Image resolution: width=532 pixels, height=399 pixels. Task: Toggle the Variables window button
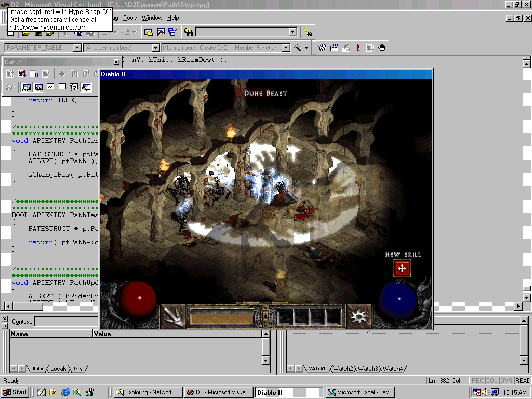pos(38,87)
